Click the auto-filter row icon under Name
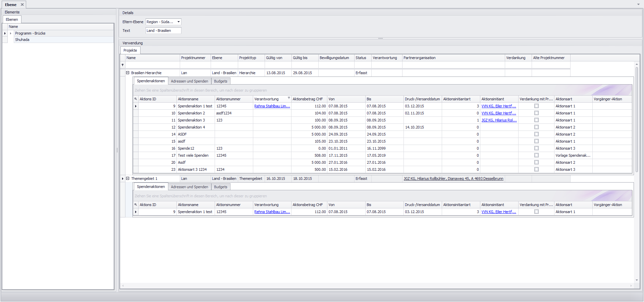The height and width of the screenshot is (302, 644). [123, 65]
